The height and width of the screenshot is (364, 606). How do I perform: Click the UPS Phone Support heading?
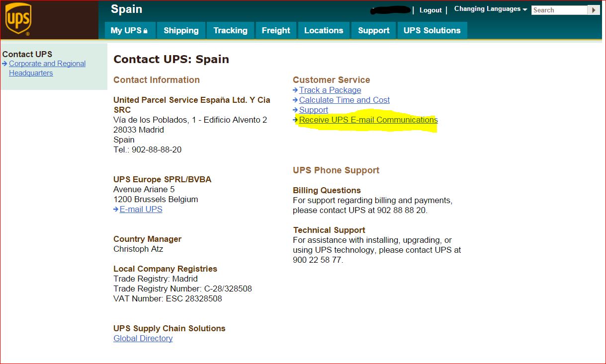pyautogui.click(x=336, y=170)
